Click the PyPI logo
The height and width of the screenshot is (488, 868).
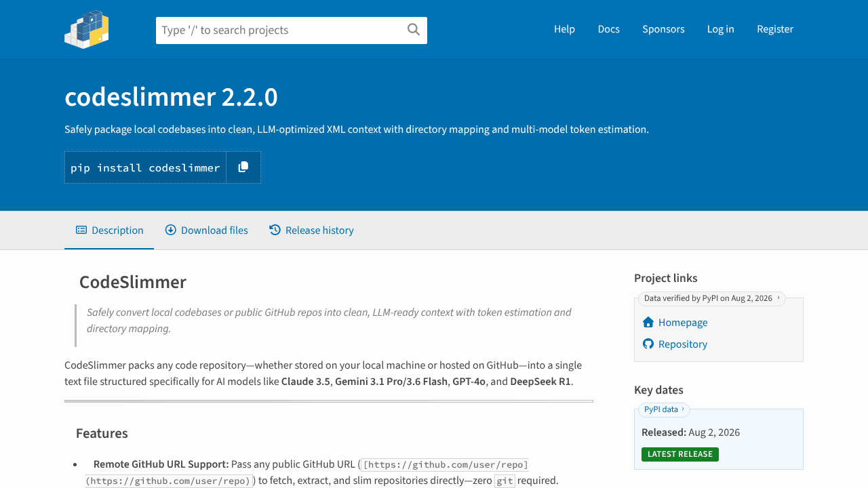coord(87,29)
